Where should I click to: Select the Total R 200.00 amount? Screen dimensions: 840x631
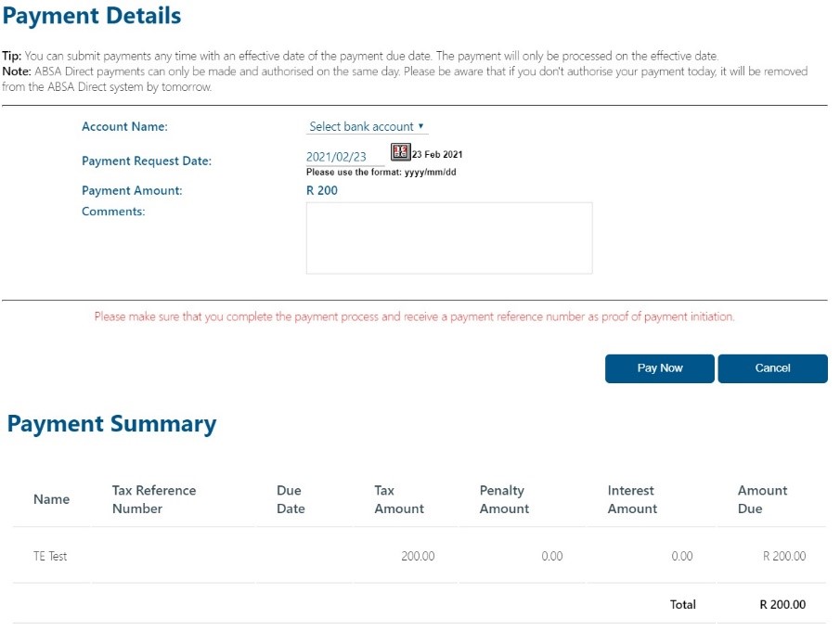click(782, 605)
